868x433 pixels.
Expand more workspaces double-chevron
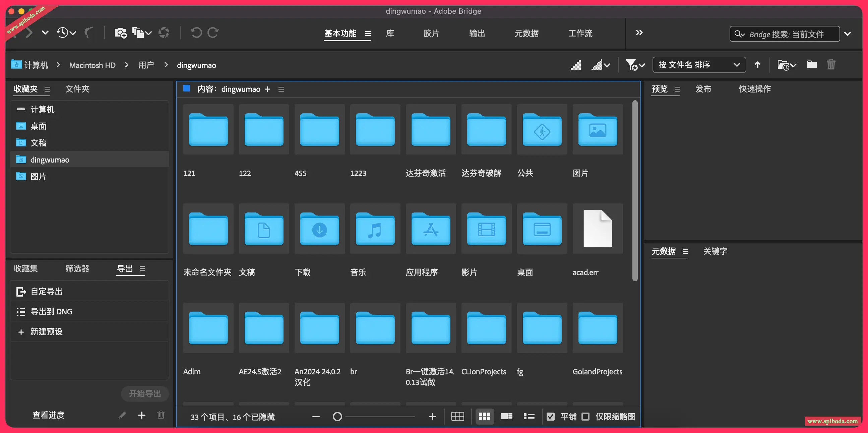coord(639,33)
